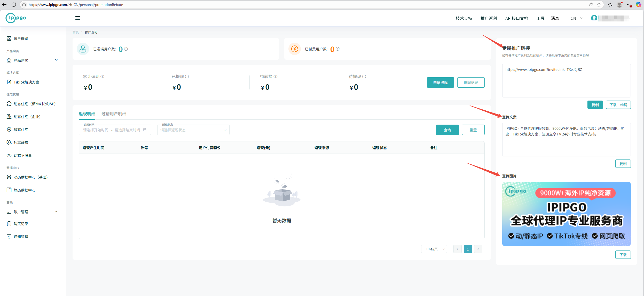Image resolution: width=644 pixels, height=296 pixels.
Task: Switch to 返现明细 tab
Action: point(87,114)
